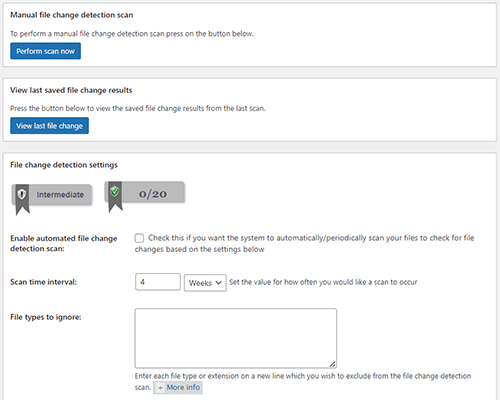Click the Intermediate level badge label
Screen dimensions: 500x400
pos(60,195)
